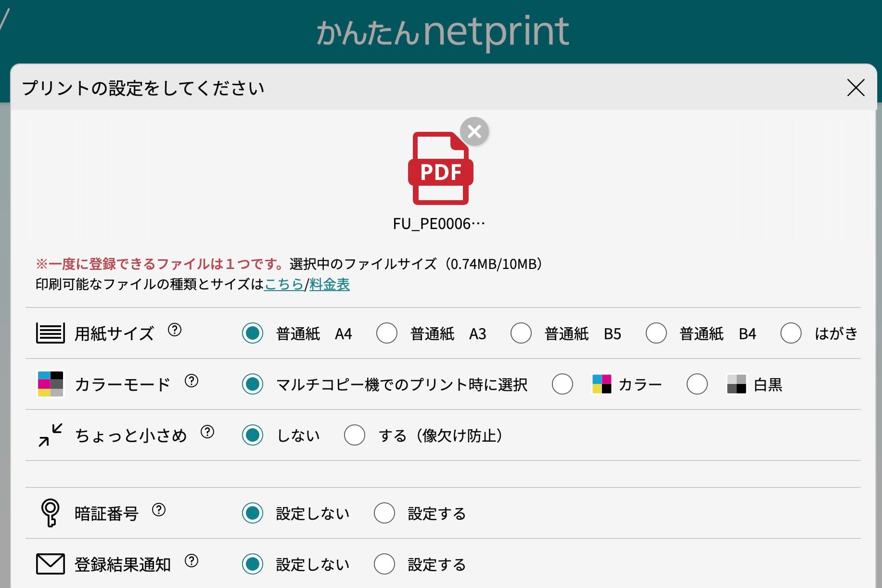Image resolution: width=882 pixels, height=588 pixels.
Task: Click the 用紙サイズ label
Action: [x=115, y=333]
